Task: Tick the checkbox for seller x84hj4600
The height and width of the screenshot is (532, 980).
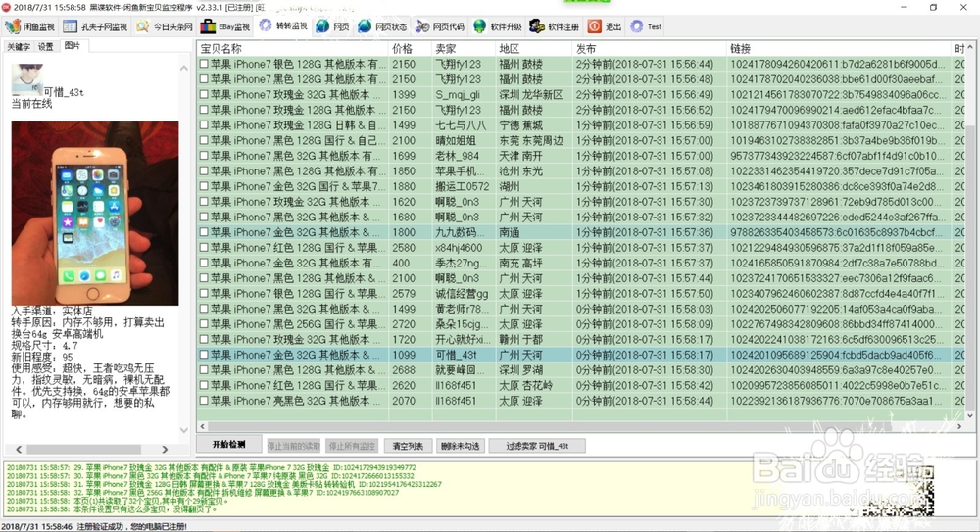Action: 204,248
